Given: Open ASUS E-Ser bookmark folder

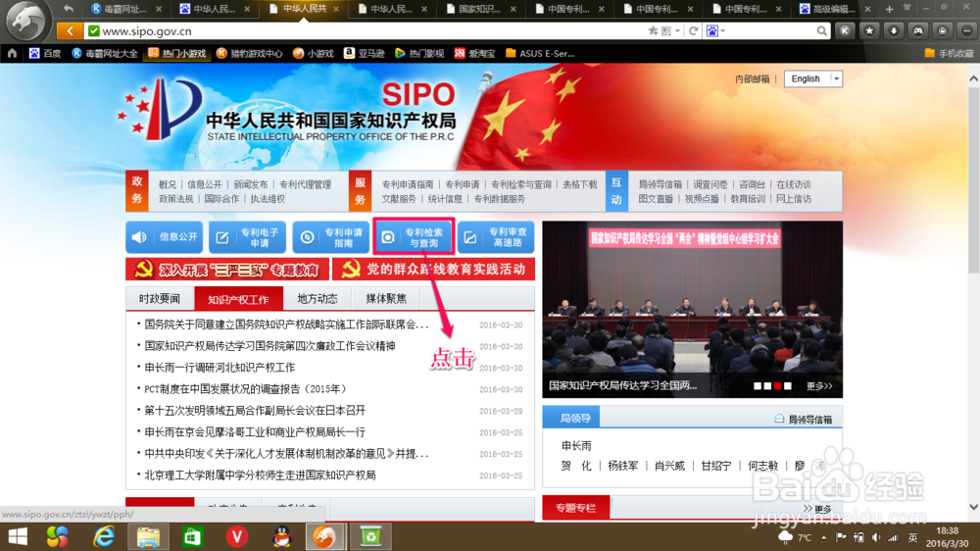Looking at the screenshot, I should pos(540,53).
